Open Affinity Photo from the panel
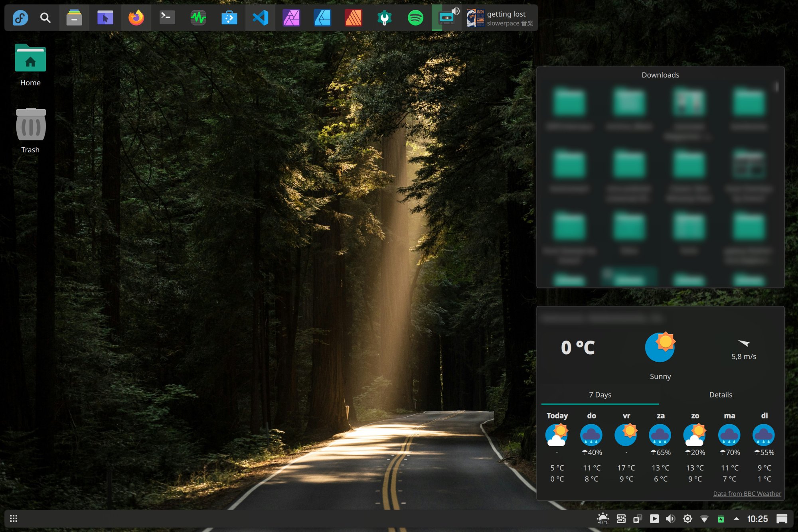This screenshot has height=532, width=798. click(292, 18)
